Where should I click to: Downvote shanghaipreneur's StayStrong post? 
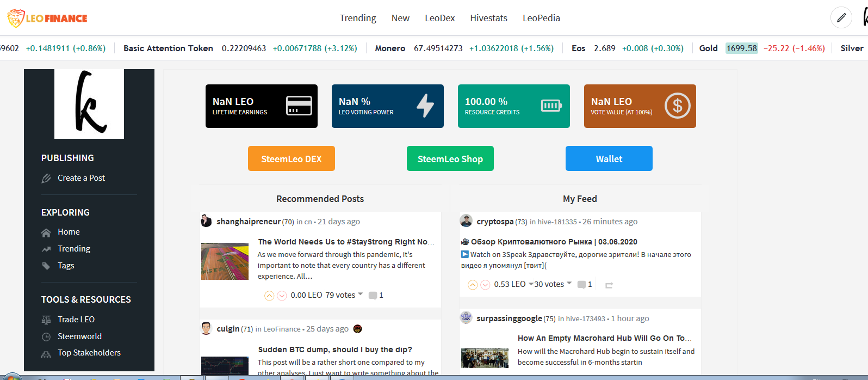pos(282,296)
